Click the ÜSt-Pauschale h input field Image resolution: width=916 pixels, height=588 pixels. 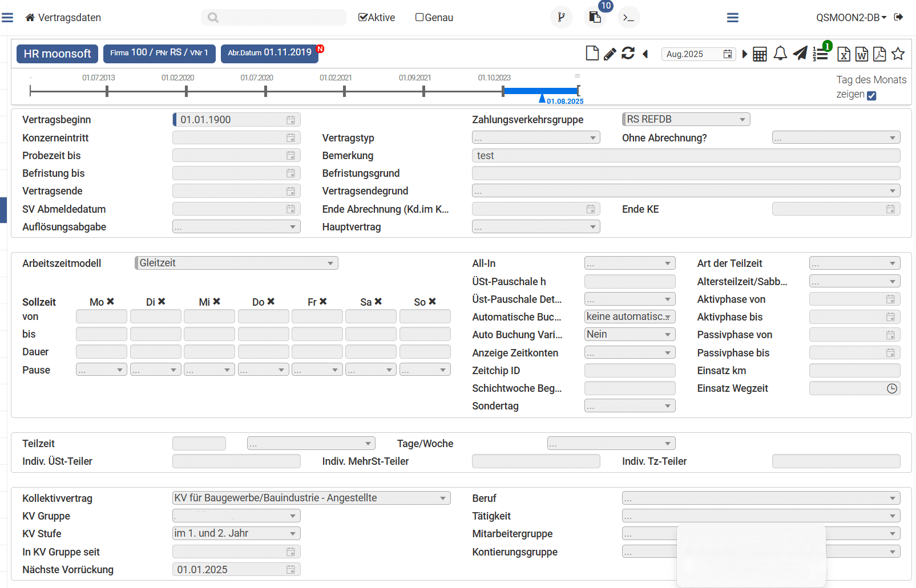pos(630,281)
